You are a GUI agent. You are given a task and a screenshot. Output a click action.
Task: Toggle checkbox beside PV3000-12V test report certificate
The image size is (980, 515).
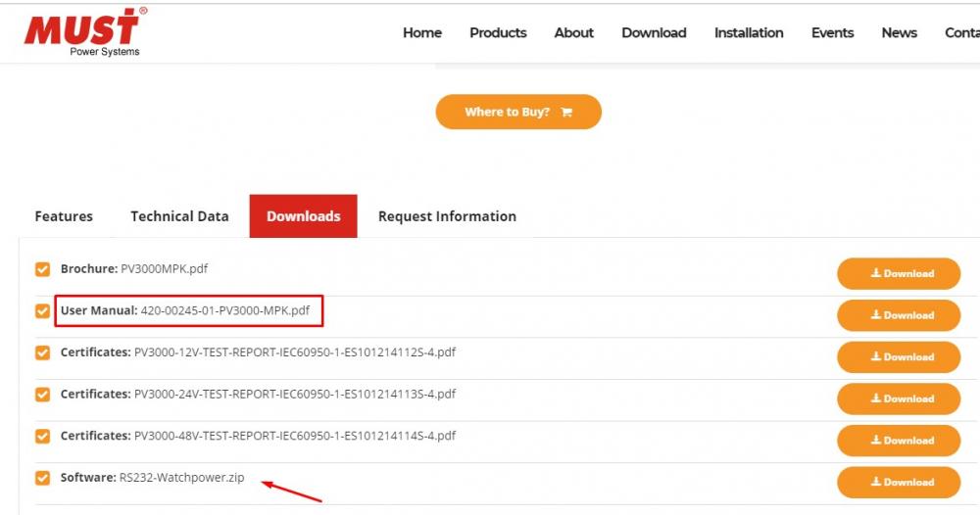tap(42, 352)
